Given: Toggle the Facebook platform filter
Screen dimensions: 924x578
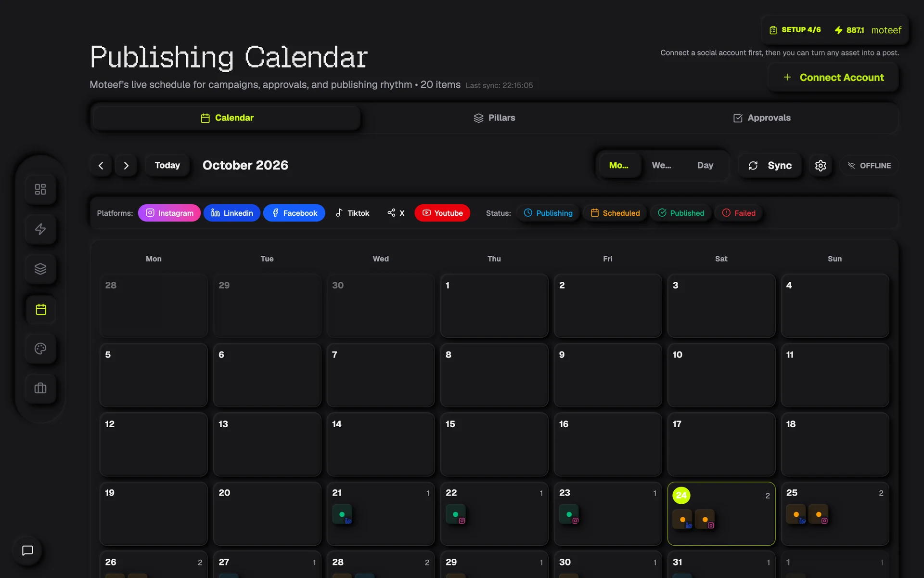Looking at the screenshot, I should [294, 213].
